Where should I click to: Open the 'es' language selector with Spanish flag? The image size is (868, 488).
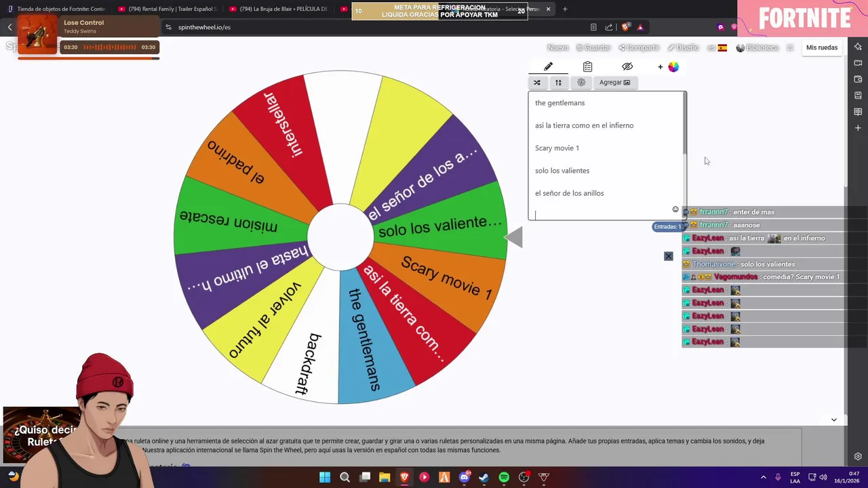(717, 47)
